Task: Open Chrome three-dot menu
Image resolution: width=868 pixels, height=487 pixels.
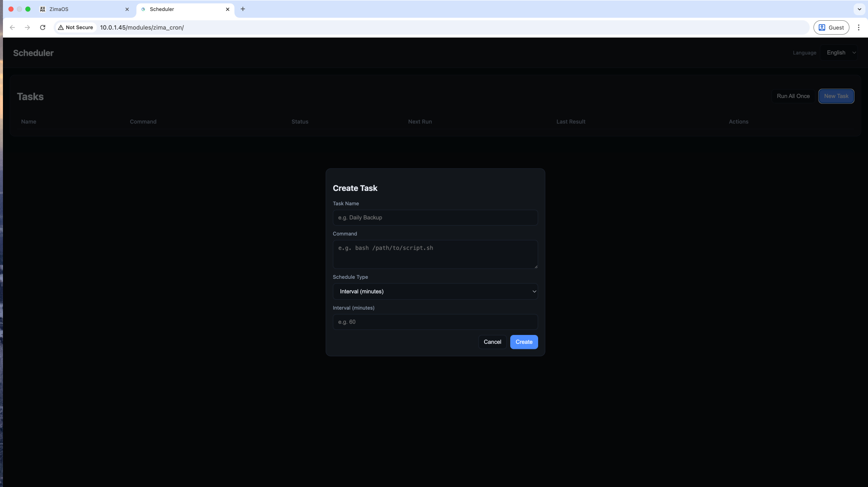Action: pos(858,27)
